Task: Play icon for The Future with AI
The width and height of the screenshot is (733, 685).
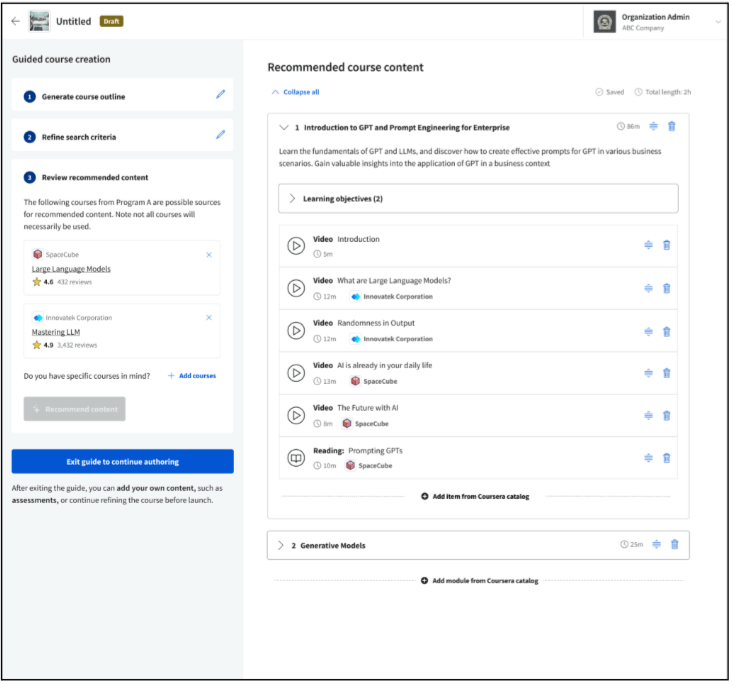Action: (296, 416)
